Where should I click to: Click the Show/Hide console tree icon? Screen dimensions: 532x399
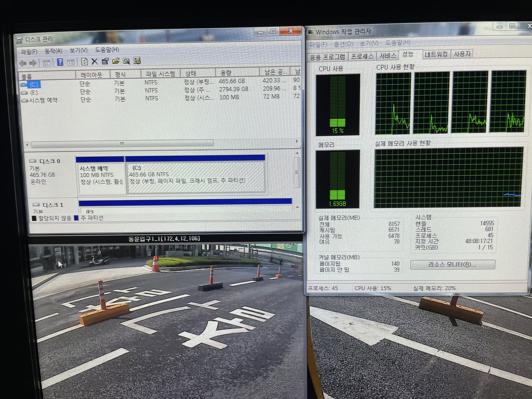(46, 63)
